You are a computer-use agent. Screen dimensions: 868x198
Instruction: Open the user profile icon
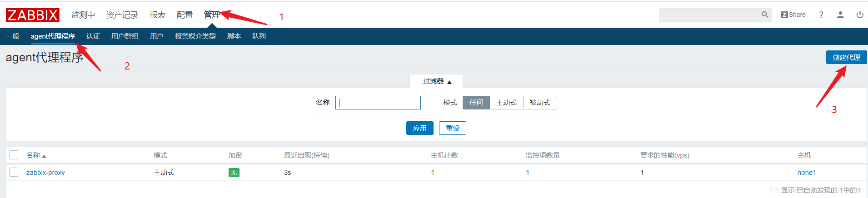[x=840, y=15]
